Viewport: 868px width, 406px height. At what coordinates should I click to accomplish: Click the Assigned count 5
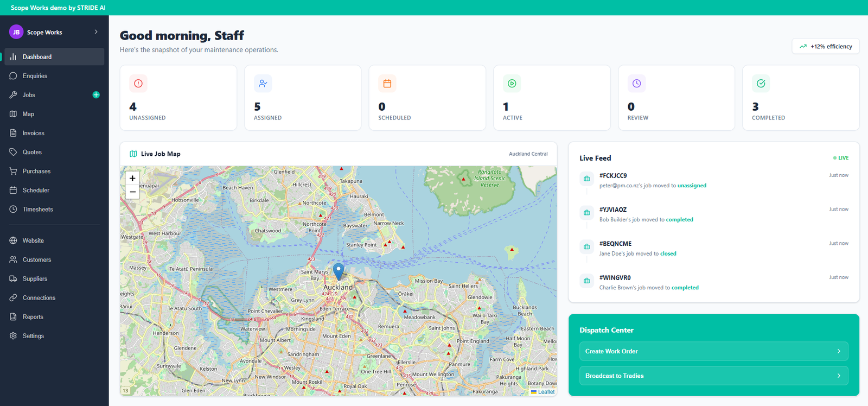[257, 107]
